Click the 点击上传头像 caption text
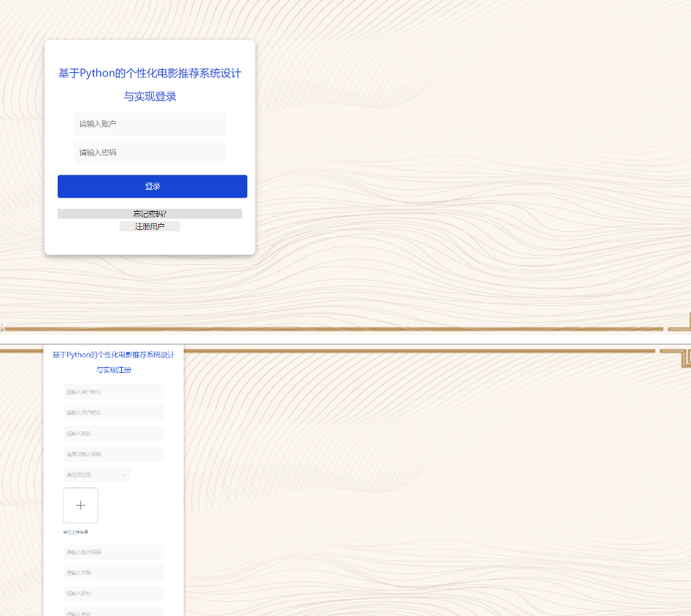The width and height of the screenshot is (691, 616). pos(76,532)
